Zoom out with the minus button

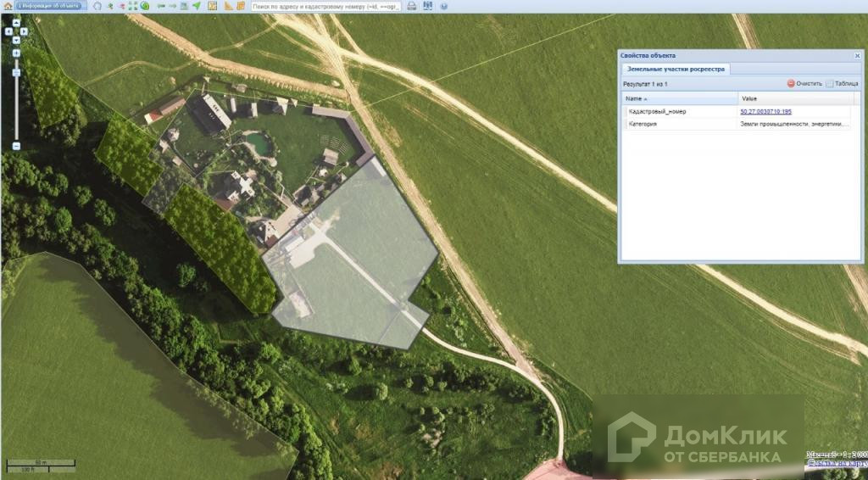pos(16,146)
